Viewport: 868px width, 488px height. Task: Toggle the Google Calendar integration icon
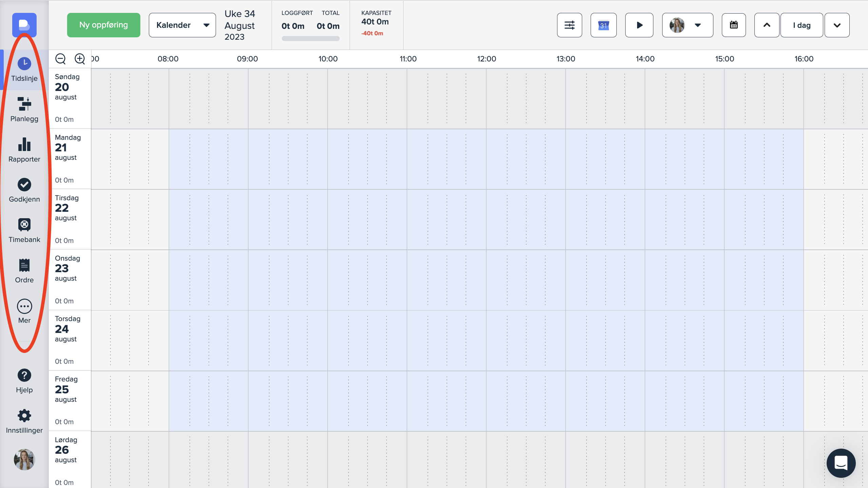[x=603, y=25]
